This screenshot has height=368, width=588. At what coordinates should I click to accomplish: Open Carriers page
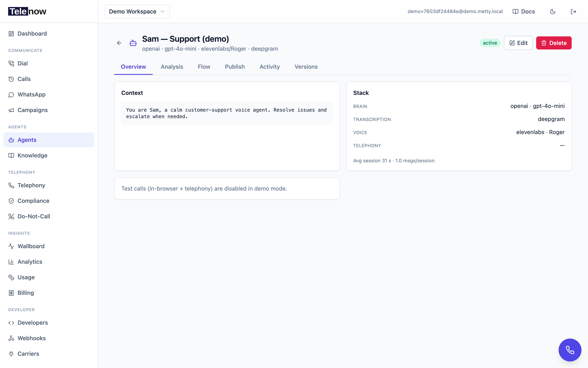(x=49, y=354)
